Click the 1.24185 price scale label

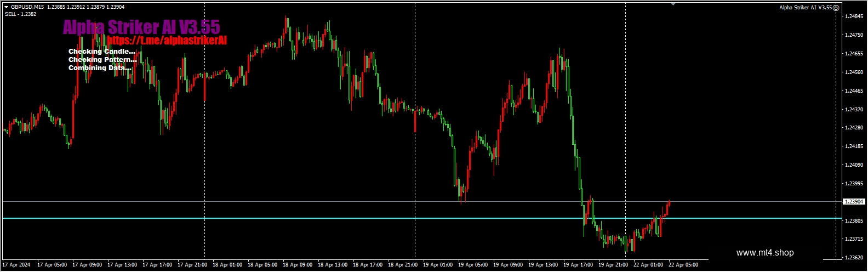tap(854, 146)
